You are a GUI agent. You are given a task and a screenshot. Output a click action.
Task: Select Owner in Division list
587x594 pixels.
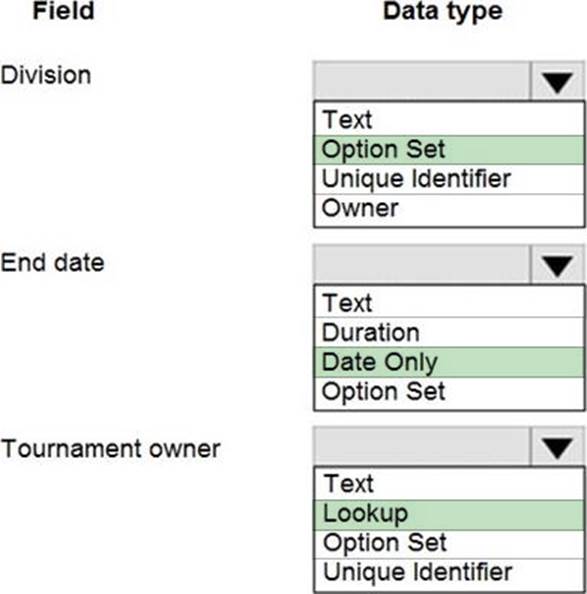point(449,209)
